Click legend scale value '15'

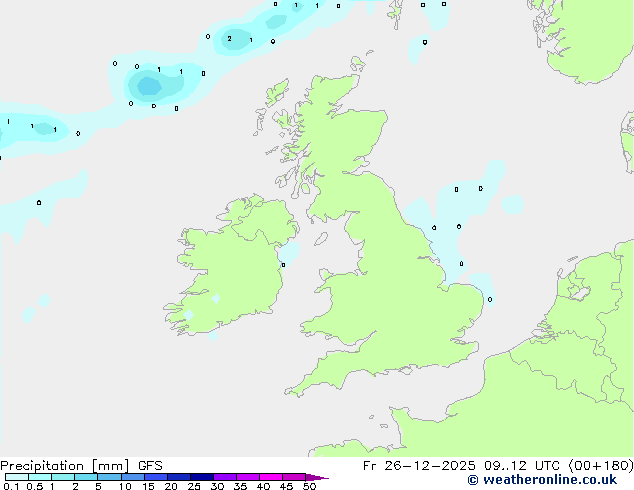(x=148, y=486)
